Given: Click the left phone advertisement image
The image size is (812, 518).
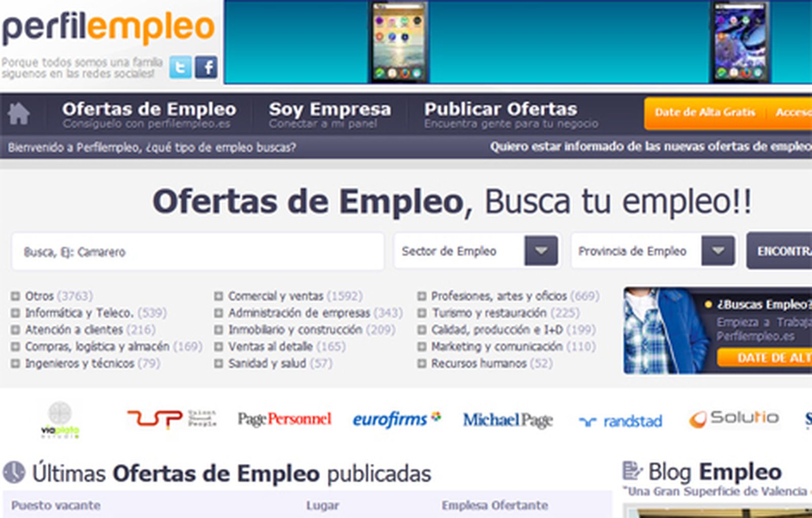Looking at the screenshot, I should point(398,42).
